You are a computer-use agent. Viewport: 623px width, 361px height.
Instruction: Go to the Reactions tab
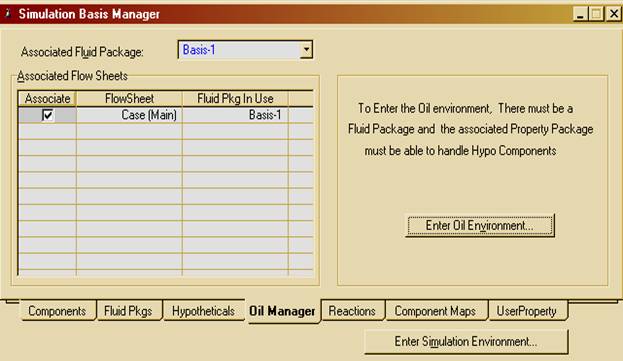click(x=352, y=311)
